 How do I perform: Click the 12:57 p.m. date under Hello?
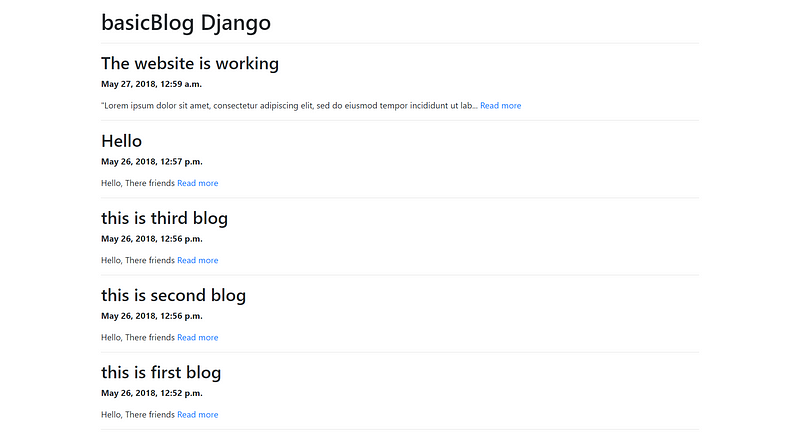[x=151, y=161]
